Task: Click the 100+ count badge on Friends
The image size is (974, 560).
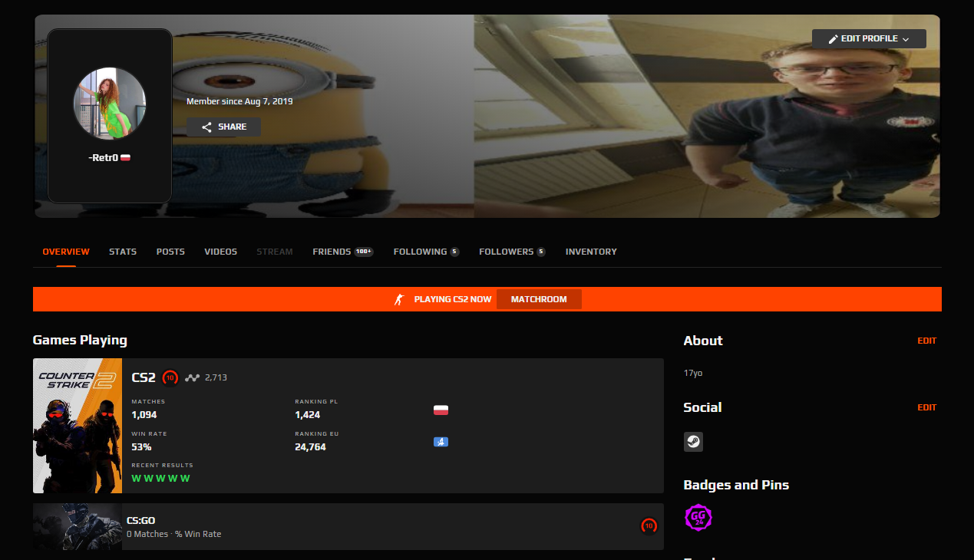Action: tap(364, 252)
